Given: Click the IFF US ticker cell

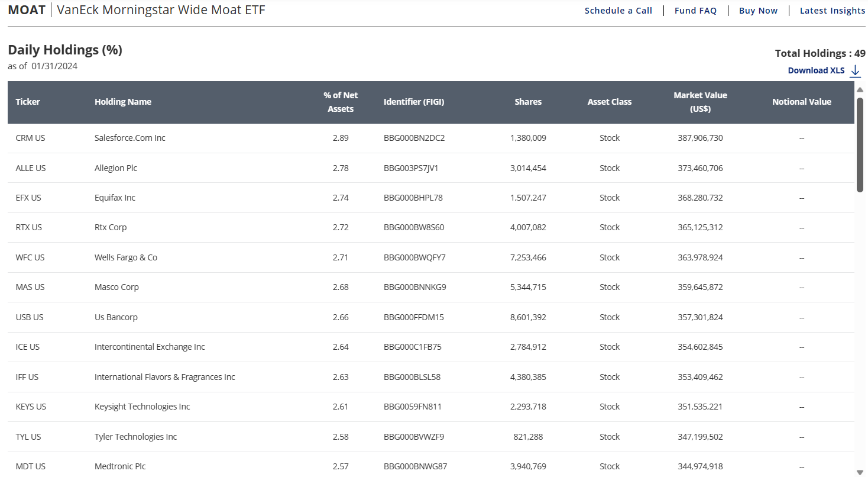Looking at the screenshot, I should coord(27,377).
